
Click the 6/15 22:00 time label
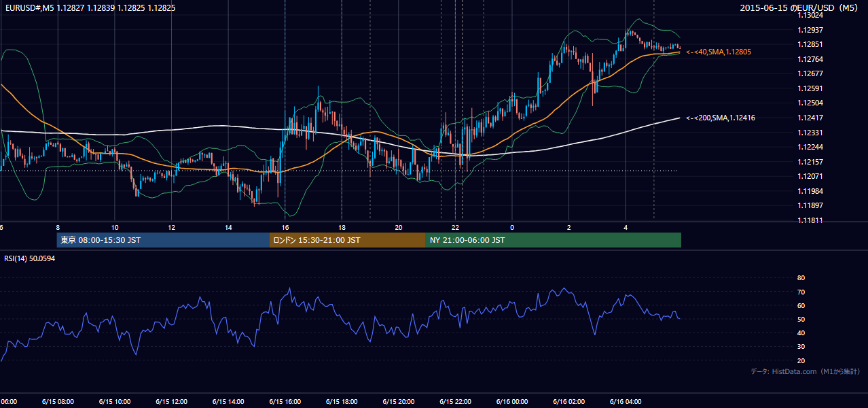[455, 401]
